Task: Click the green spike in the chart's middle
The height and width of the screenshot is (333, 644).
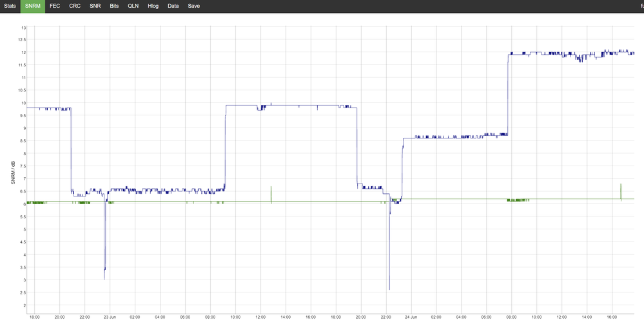Action: (x=271, y=193)
